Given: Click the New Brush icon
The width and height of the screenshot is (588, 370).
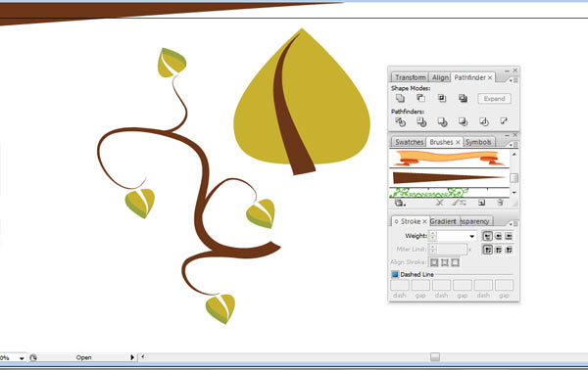Looking at the screenshot, I should point(482,203).
